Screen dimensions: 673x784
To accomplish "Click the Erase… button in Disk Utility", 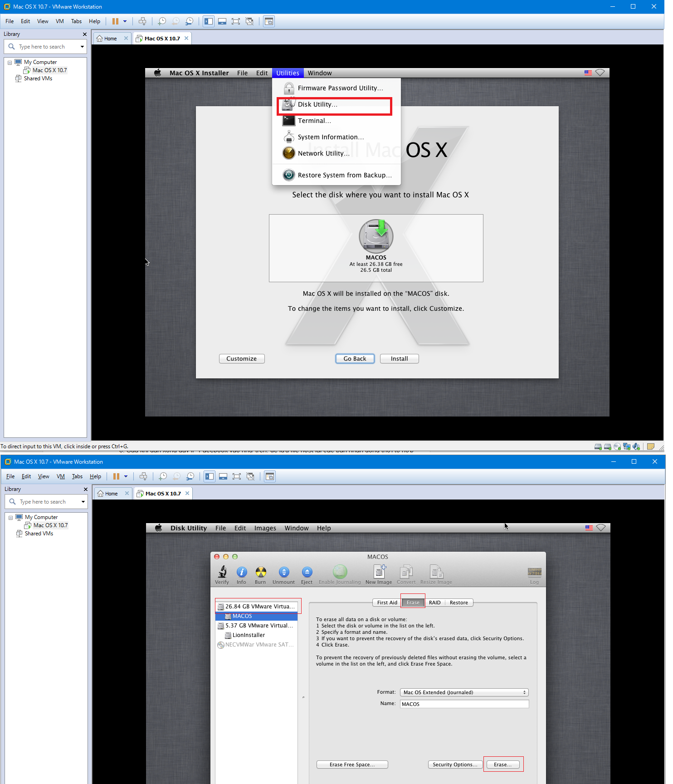I will coord(503,764).
